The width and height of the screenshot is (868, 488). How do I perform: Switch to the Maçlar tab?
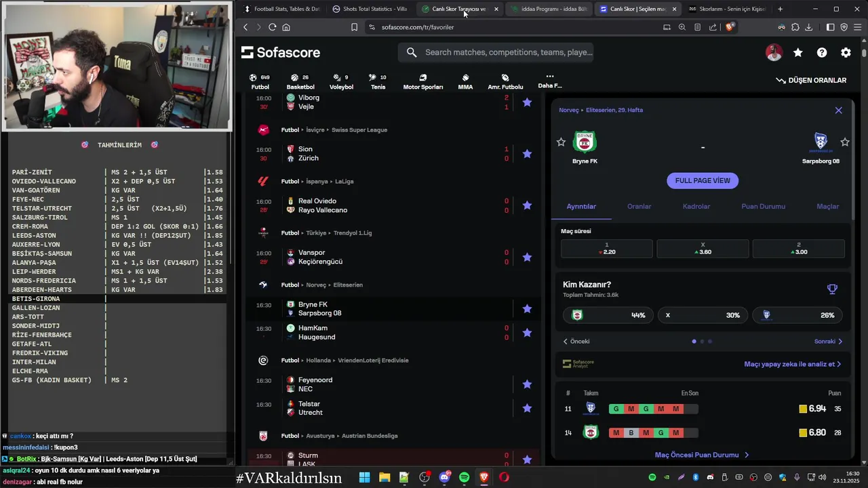827,207
